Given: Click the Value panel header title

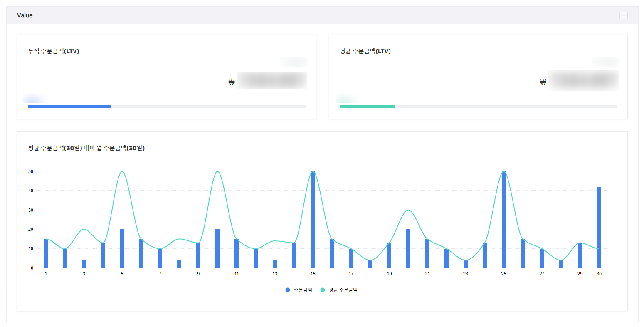Looking at the screenshot, I should tap(25, 15).
